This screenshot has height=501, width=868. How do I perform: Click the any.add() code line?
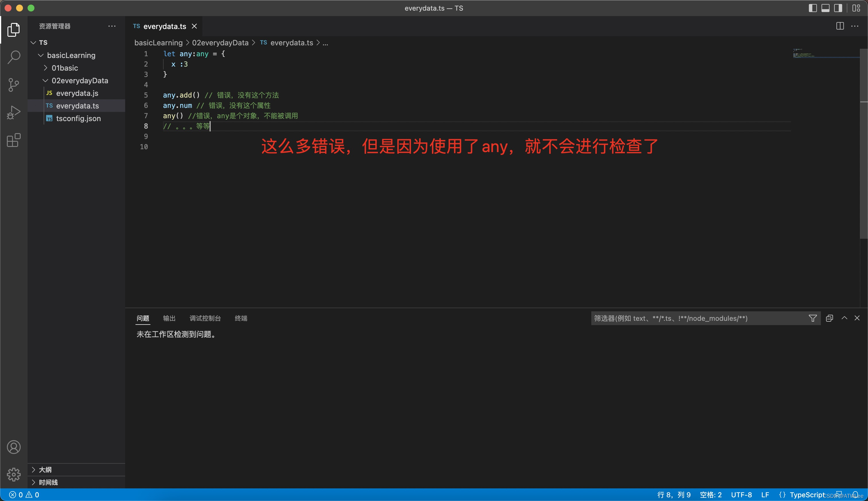[x=221, y=95]
